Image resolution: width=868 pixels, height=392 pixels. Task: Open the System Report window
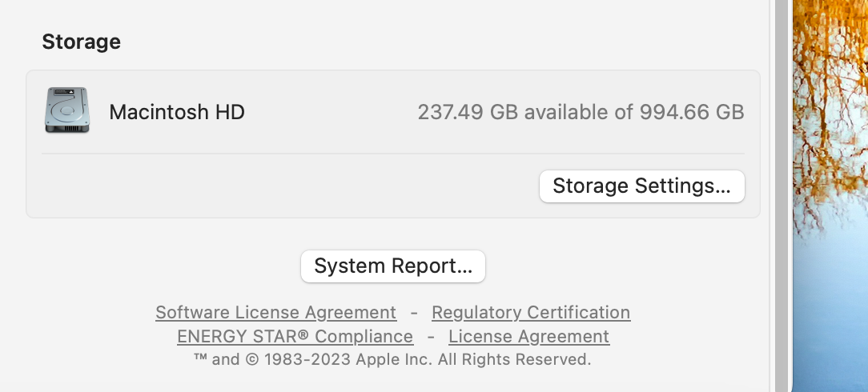(x=392, y=266)
